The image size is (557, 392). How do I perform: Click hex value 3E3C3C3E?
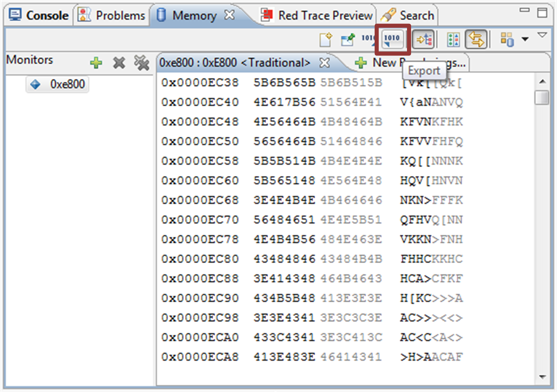click(351, 318)
